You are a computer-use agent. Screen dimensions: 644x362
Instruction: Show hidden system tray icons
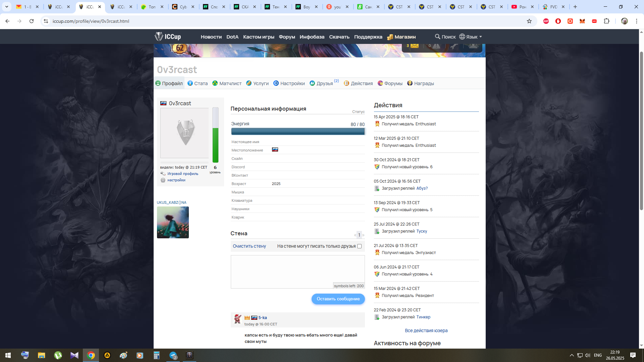572,355
